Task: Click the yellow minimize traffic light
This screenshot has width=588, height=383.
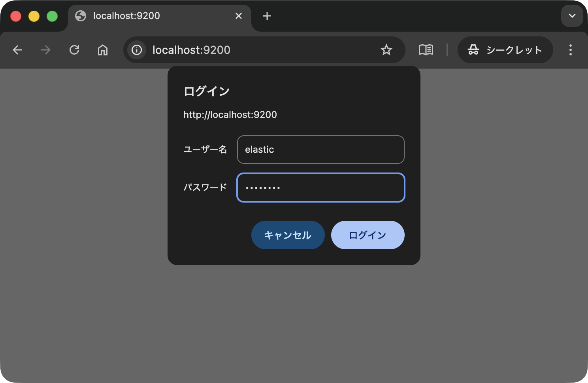Action: 34,16
